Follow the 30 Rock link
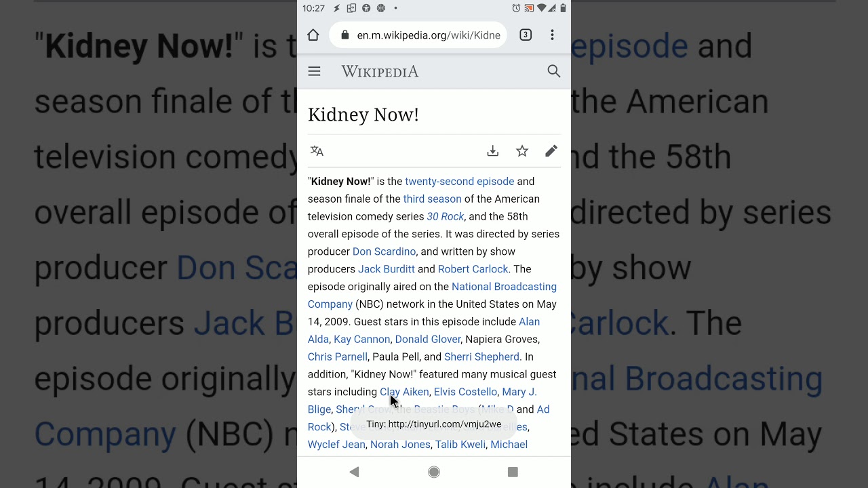868x488 pixels. click(x=446, y=217)
